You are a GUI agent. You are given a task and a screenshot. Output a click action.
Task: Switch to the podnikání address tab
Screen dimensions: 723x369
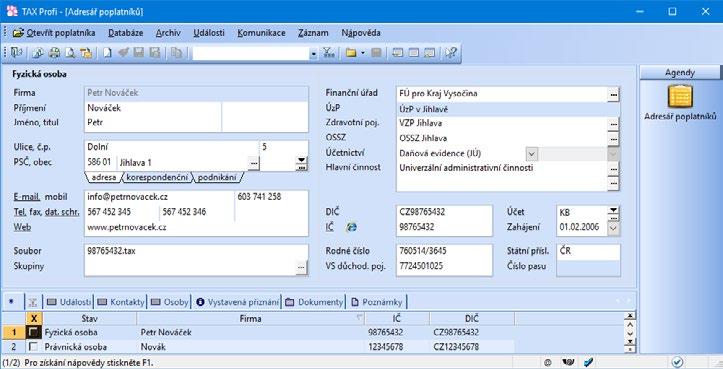point(217,177)
